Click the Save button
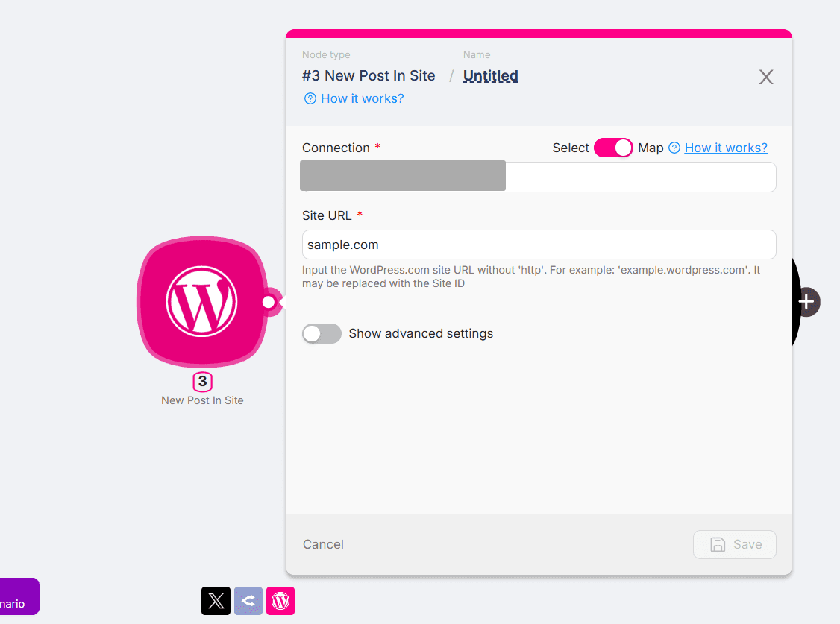This screenshot has height=624, width=840. pos(734,544)
